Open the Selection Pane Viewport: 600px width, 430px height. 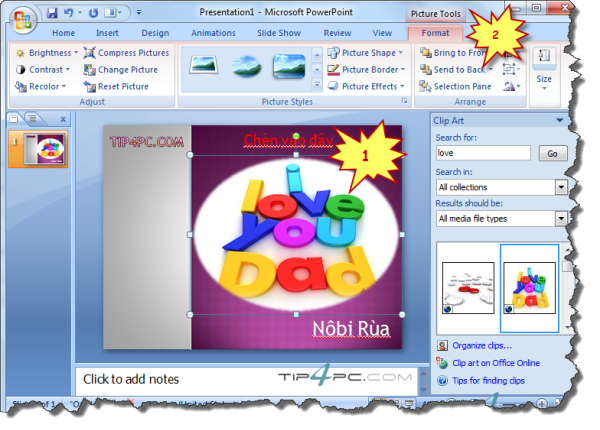click(x=455, y=86)
